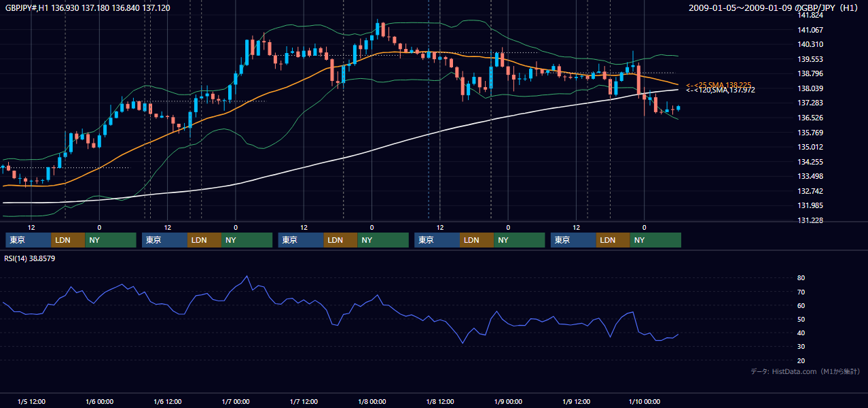The width and height of the screenshot is (868, 408).
Task: Click price axis value 131.228
Action: pyautogui.click(x=810, y=220)
